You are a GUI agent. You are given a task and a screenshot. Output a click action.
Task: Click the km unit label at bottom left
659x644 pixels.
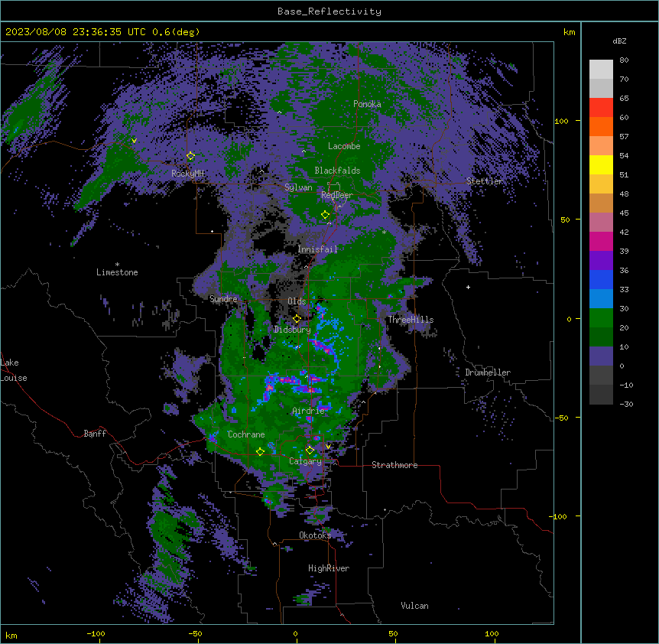point(11,635)
